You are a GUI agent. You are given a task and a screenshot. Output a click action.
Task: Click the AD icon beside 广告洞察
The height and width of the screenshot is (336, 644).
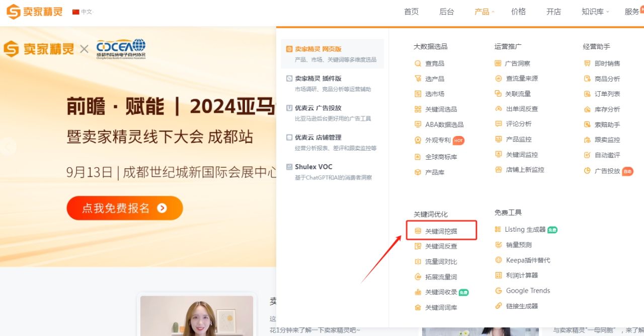tap(498, 63)
